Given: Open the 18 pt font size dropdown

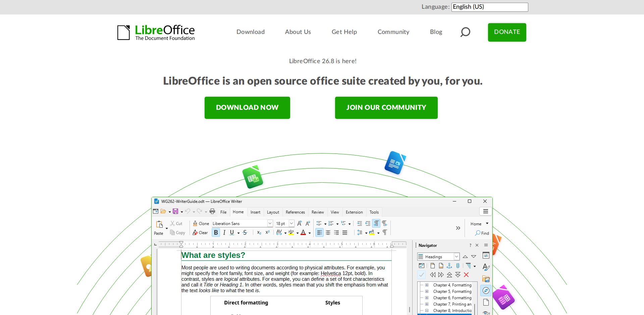Looking at the screenshot, I should (291, 223).
